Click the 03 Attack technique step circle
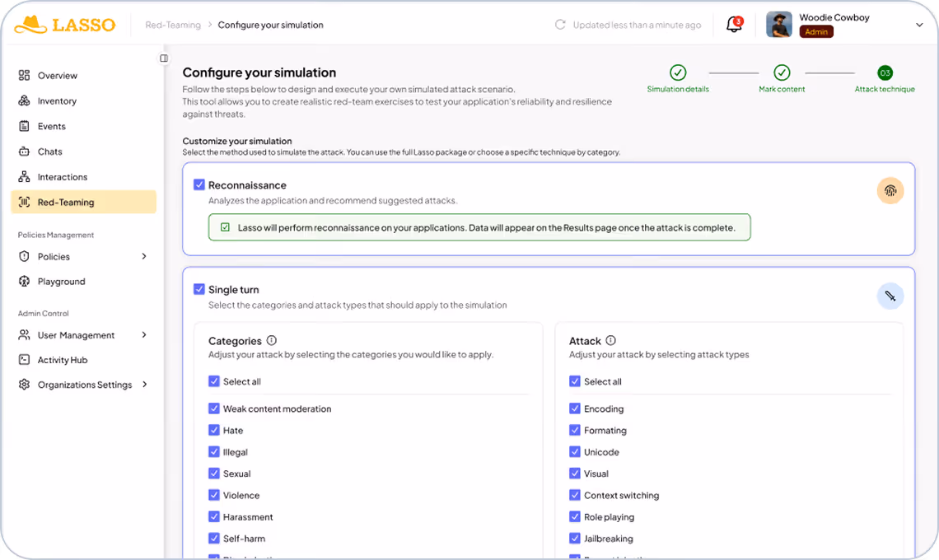This screenshot has width=939, height=560. 885,72
